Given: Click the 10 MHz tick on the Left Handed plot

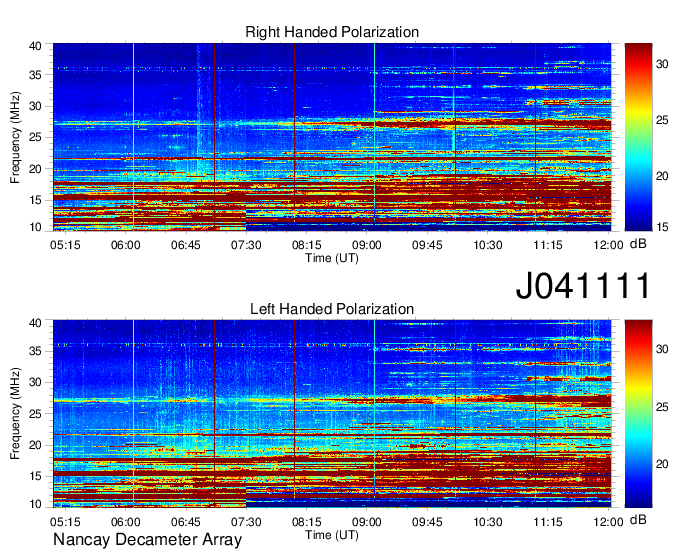Looking at the screenshot, I should (35, 504).
